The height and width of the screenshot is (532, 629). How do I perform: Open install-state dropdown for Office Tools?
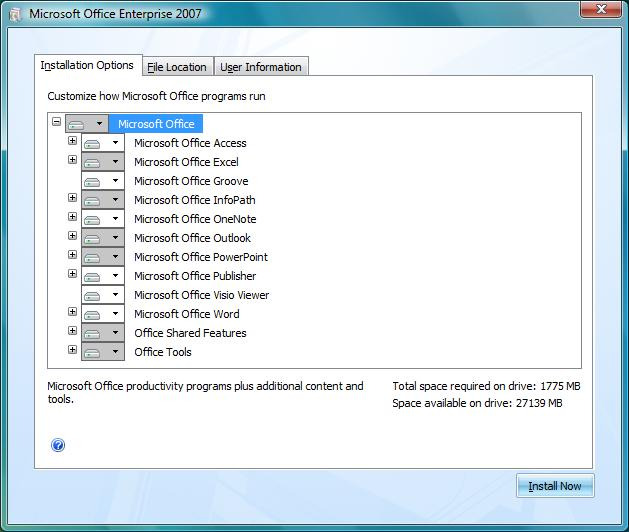[103, 352]
